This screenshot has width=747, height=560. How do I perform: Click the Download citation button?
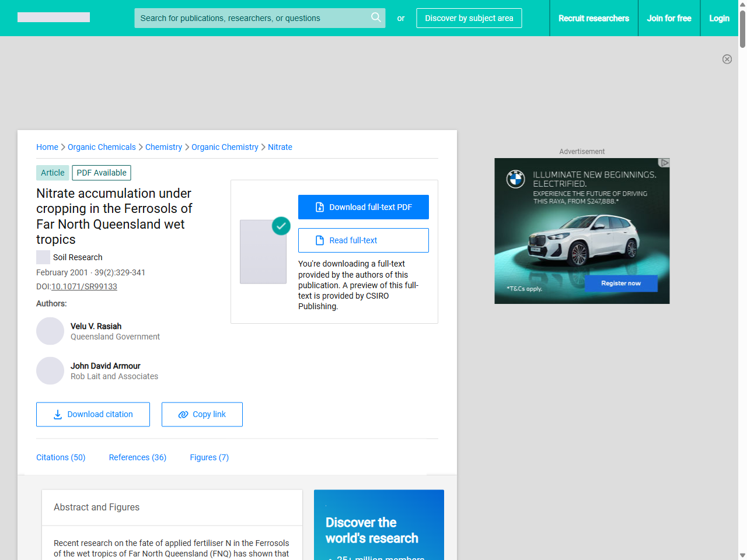pos(93,414)
